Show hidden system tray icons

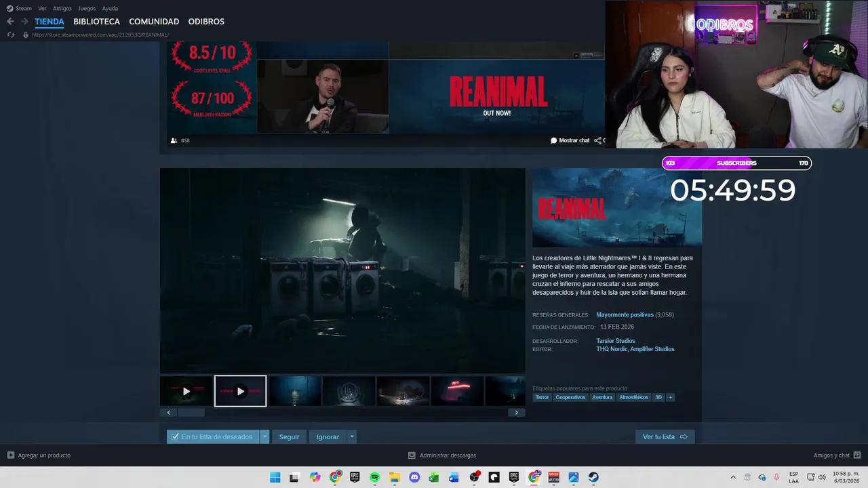[732, 477]
